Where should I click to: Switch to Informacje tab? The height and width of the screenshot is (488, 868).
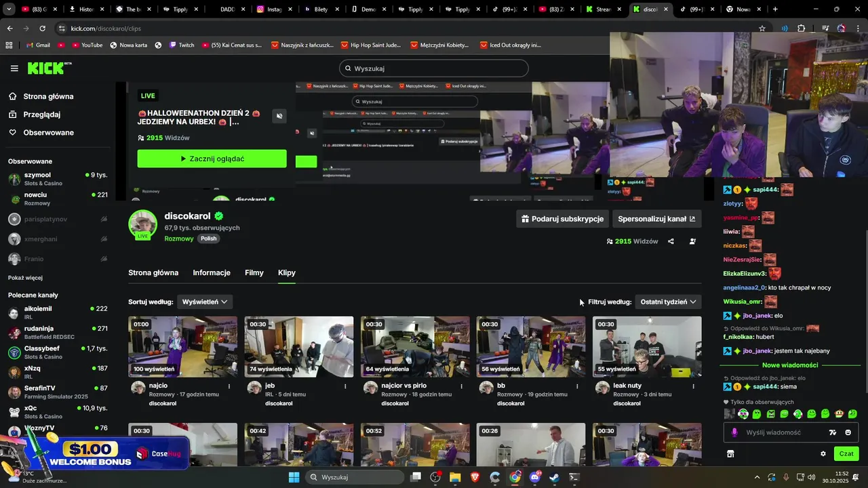[212, 272]
